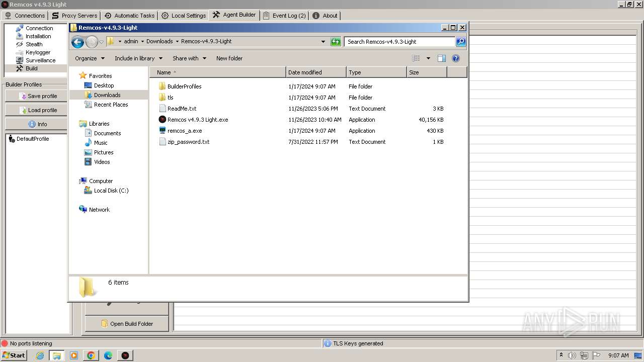Click the Load profile button
The width and height of the screenshot is (644, 362).
point(36,110)
